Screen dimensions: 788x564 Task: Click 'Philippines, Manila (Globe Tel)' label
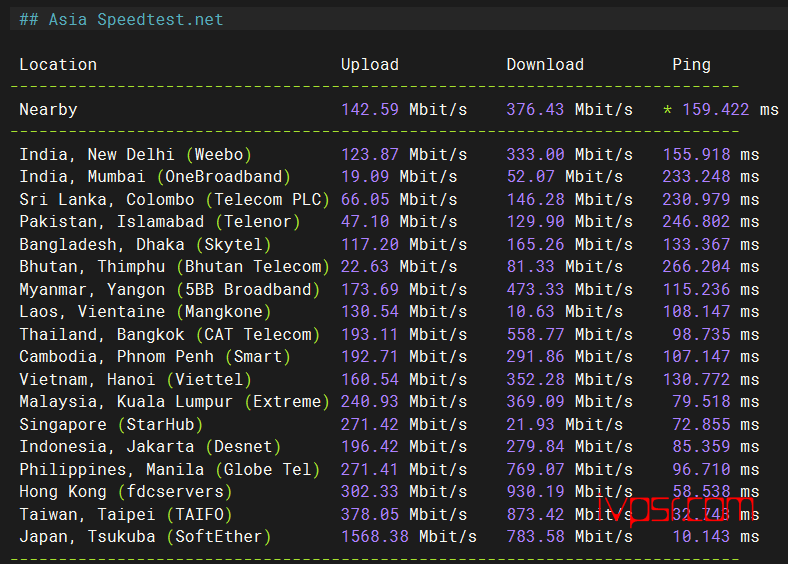click(170, 469)
